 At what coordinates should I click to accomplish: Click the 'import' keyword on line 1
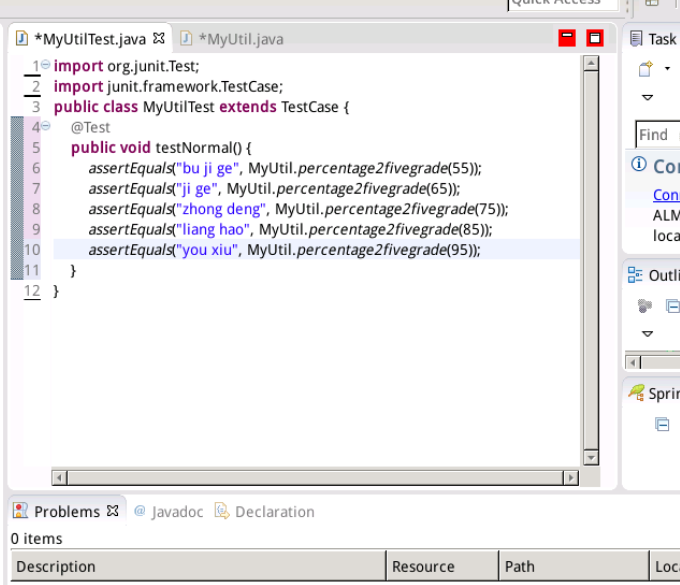click(x=78, y=66)
